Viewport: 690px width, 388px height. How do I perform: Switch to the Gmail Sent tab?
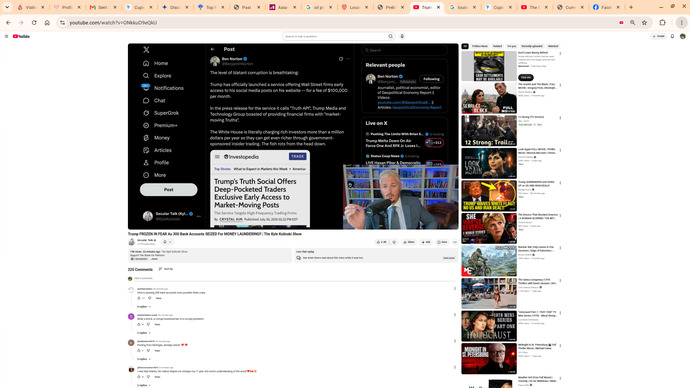point(103,7)
